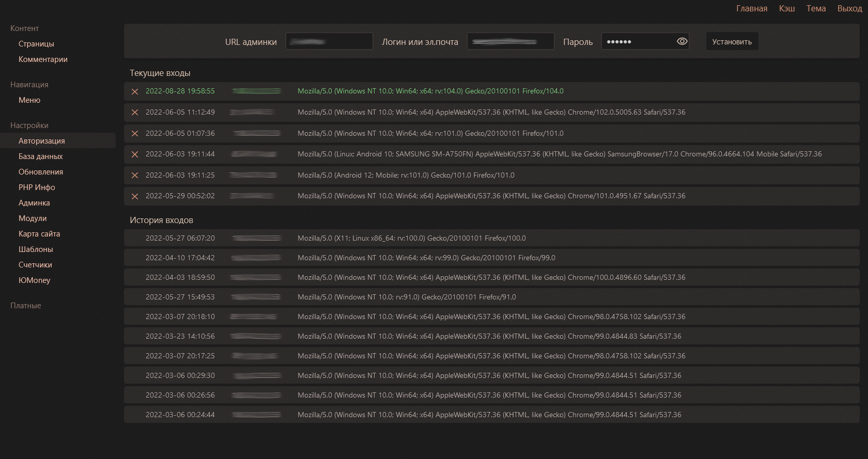868x459 pixels.
Task: Open Модули in the sidebar
Action: (33, 218)
